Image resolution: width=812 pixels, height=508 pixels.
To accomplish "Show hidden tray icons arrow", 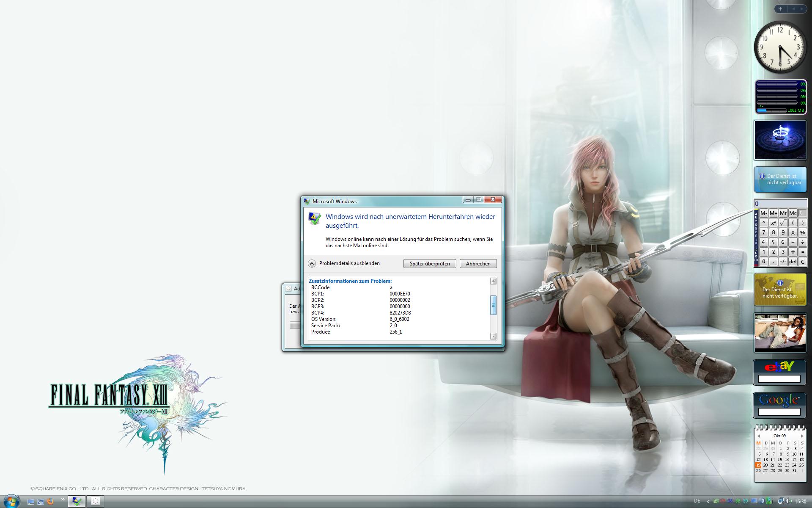I will click(708, 502).
